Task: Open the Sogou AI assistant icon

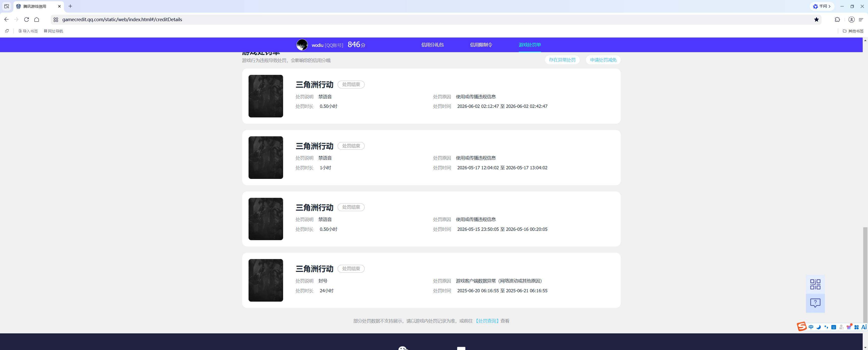Action: [864, 327]
